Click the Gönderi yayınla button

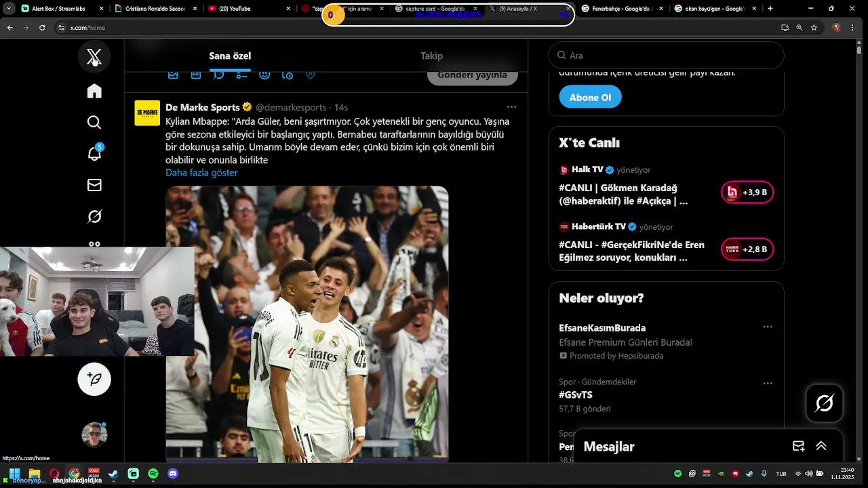tap(472, 75)
